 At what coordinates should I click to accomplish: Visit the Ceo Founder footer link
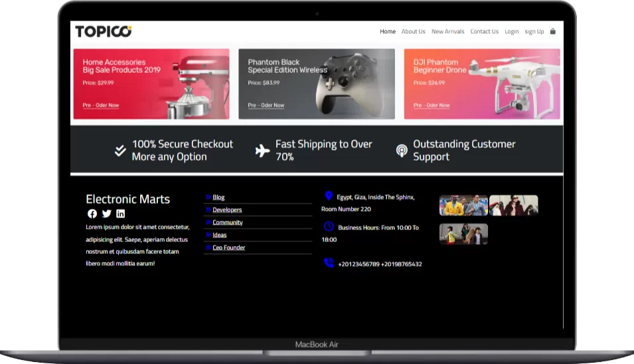click(229, 248)
